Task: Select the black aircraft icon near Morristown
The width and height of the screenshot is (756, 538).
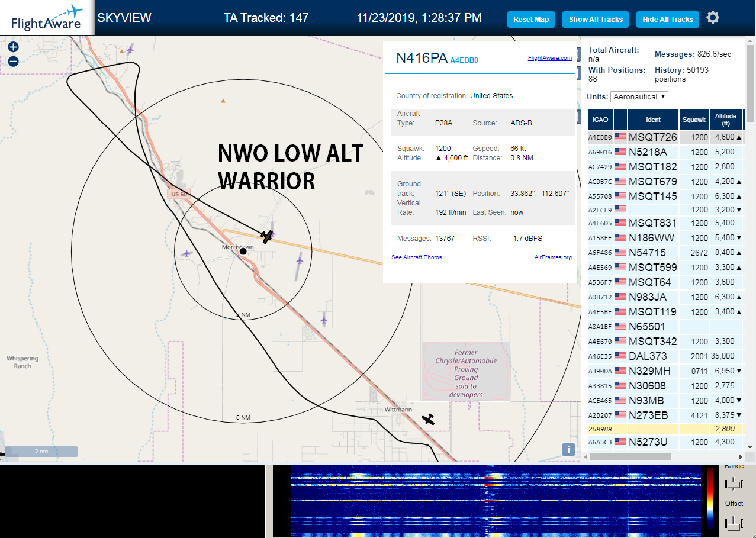Action: point(267,237)
